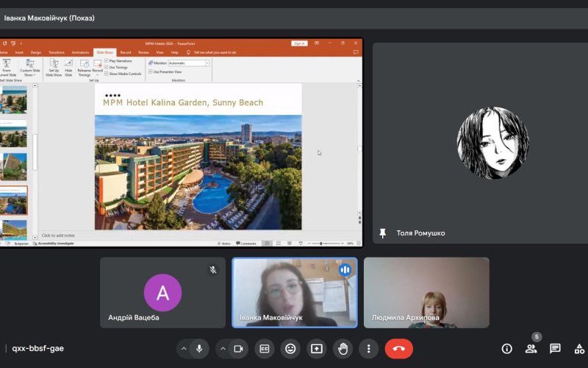Click the MPM Hotel Kalina Garden title
588x368 pixels.
[x=183, y=102]
